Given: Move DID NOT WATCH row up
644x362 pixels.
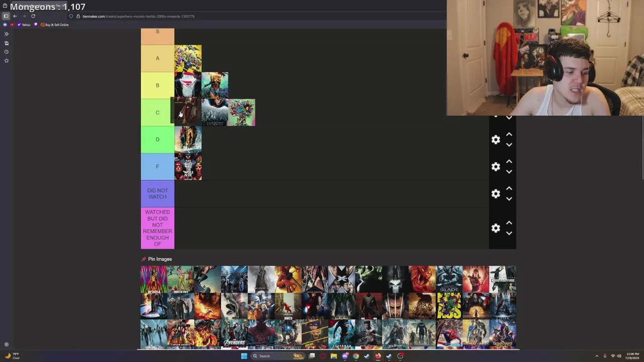Looking at the screenshot, I should (509, 189).
